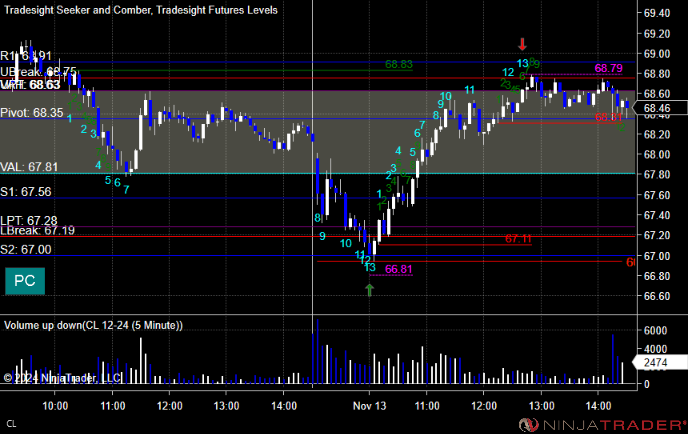Click the cyan 13 count at the high

tap(522, 63)
